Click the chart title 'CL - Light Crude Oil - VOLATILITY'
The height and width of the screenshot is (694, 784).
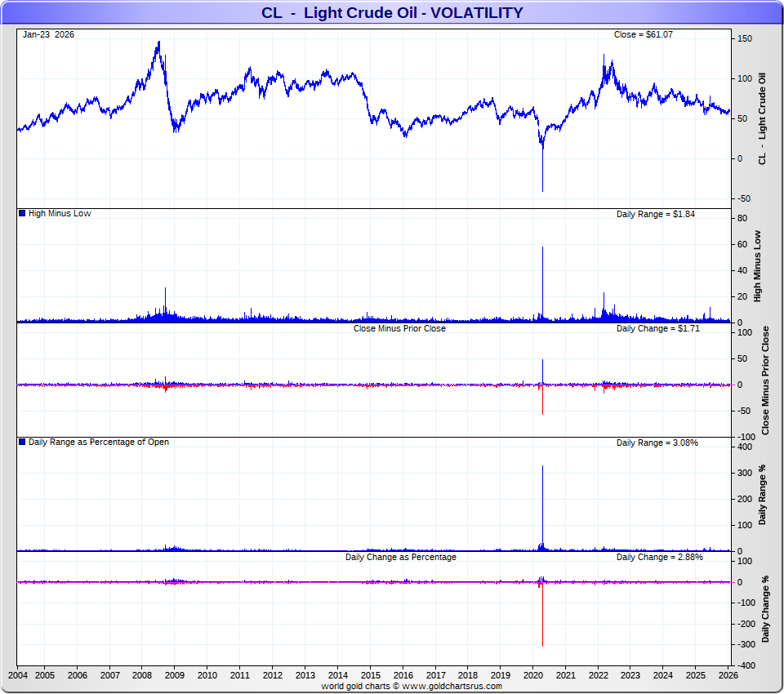392,13
